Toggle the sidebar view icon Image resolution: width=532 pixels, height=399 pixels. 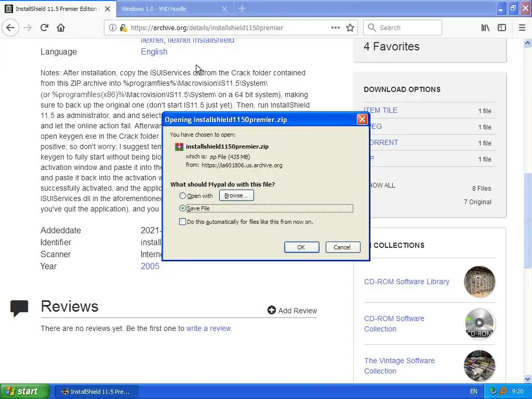click(x=502, y=28)
